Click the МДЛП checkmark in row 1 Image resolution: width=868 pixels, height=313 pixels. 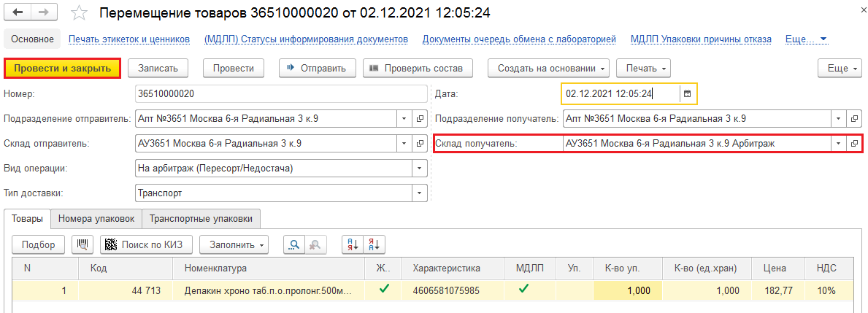[523, 290]
